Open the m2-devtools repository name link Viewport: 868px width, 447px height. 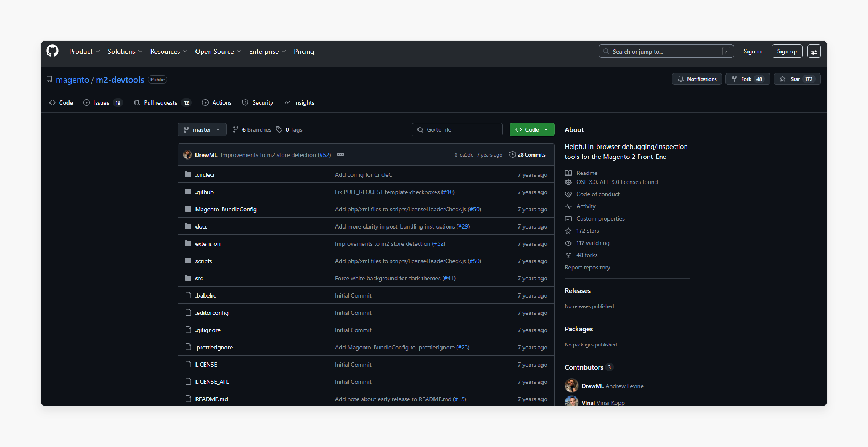120,80
